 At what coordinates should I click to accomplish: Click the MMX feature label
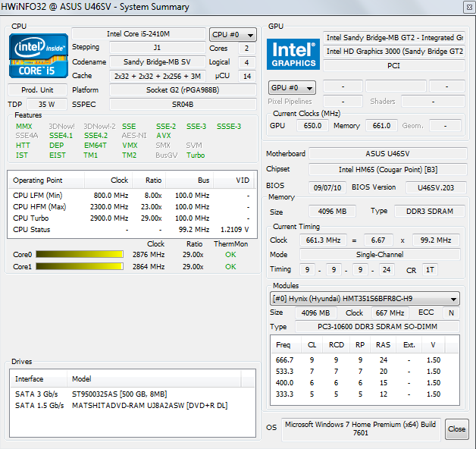point(24,127)
